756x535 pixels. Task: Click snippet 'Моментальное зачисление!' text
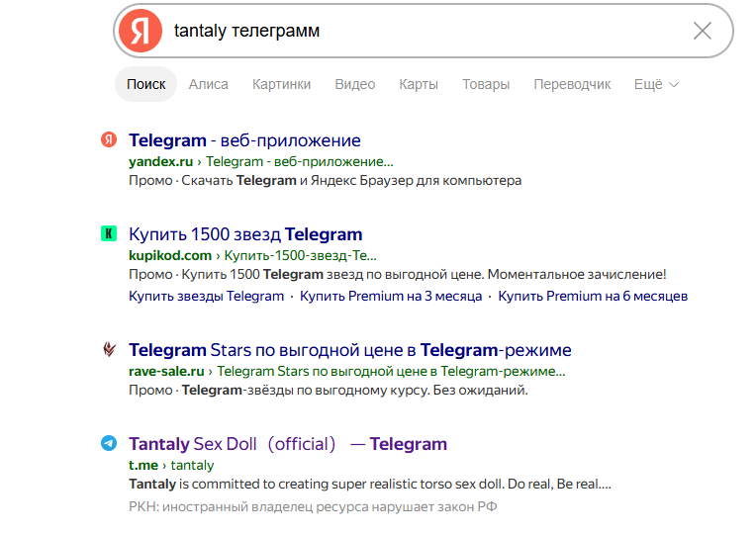(x=577, y=274)
